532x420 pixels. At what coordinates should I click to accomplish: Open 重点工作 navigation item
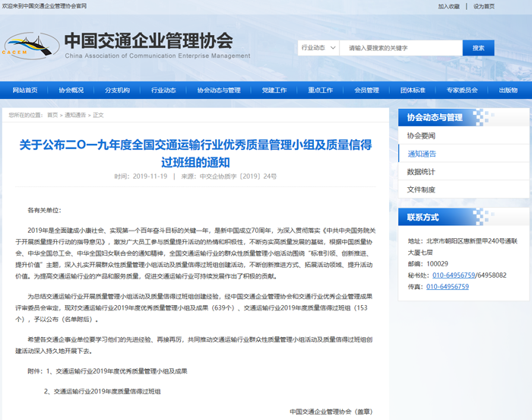click(320, 90)
